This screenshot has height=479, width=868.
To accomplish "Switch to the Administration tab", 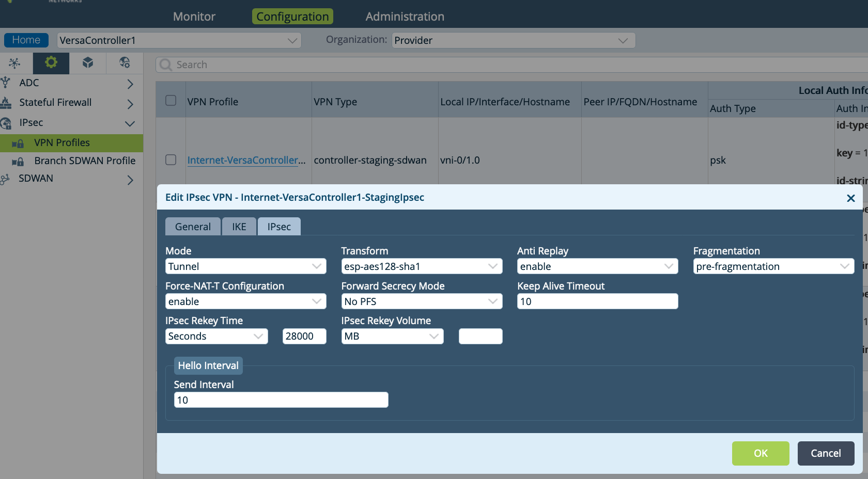I will pos(405,17).
